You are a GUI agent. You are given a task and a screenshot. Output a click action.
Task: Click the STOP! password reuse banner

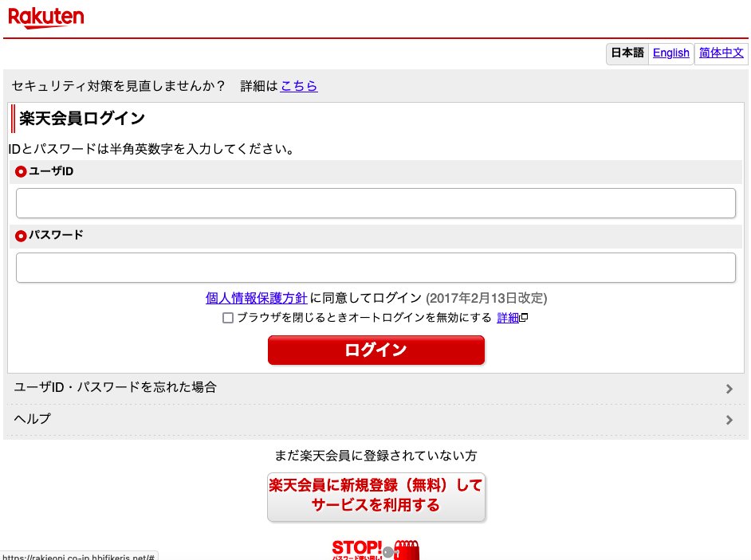pyautogui.click(x=375, y=550)
